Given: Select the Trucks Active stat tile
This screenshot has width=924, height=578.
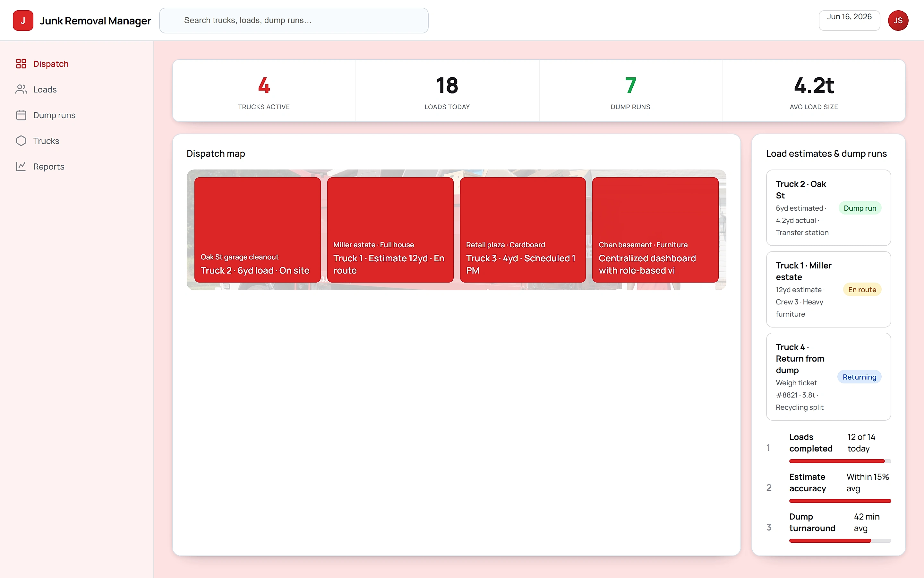Looking at the screenshot, I should [264, 91].
